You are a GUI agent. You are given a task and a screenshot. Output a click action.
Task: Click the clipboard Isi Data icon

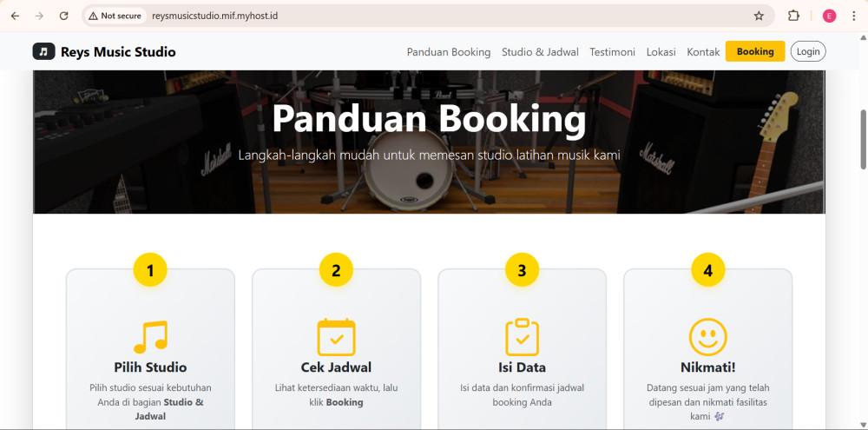pyautogui.click(x=522, y=337)
